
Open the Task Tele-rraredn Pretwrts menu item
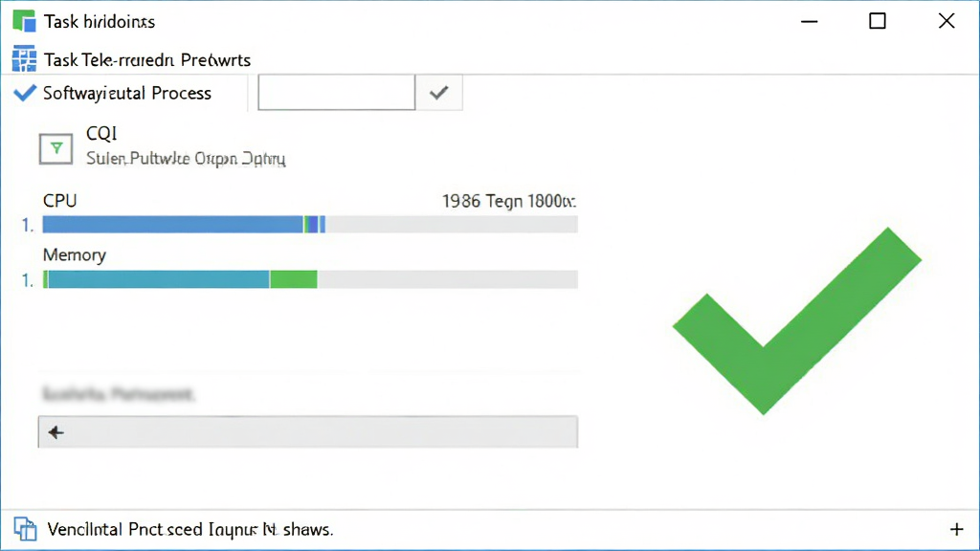point(146,60)
